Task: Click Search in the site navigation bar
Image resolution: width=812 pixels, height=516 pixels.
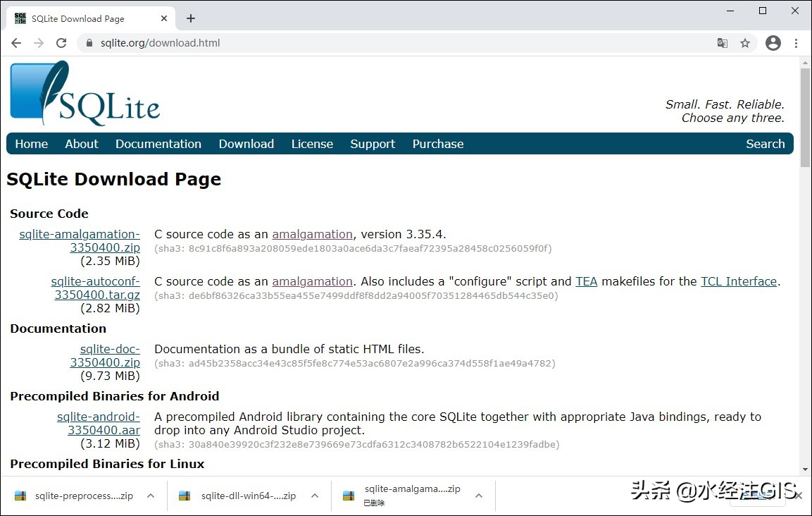Action: (766, 144)
